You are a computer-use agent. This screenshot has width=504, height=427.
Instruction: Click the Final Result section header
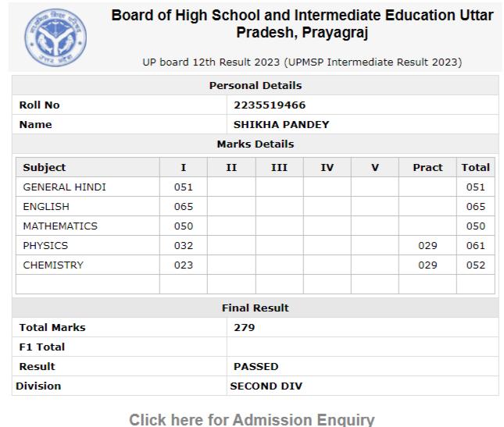256,308
